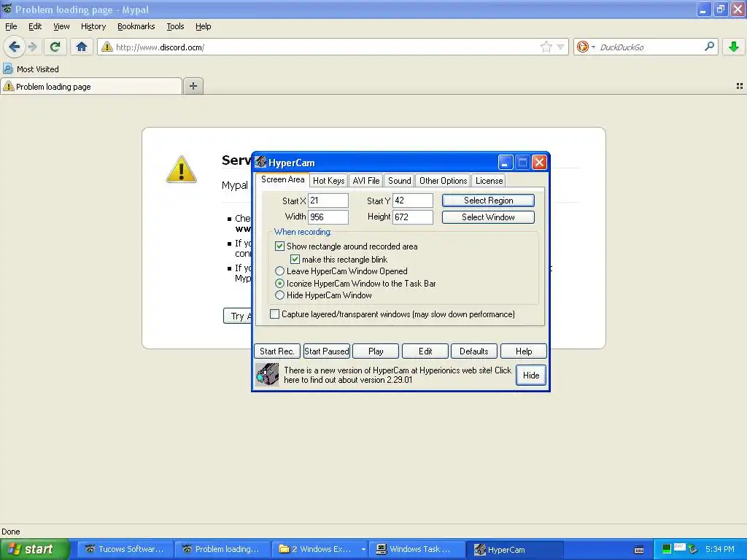Open the Bookmarks menu
747x560 pixels.
tap(136, 27)
